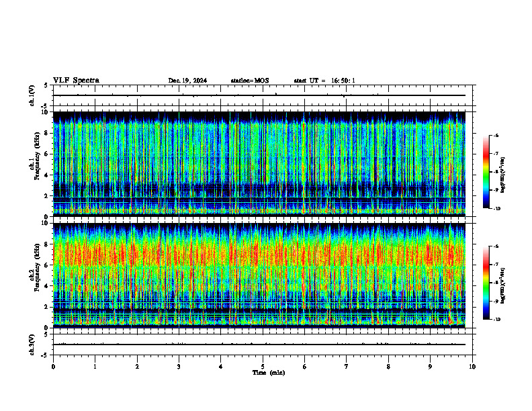The height and width of the screenshot is (411, 532).
Task: Click the log(PSD) label beside ch.1 colorbar
Action: click(503, 175)
